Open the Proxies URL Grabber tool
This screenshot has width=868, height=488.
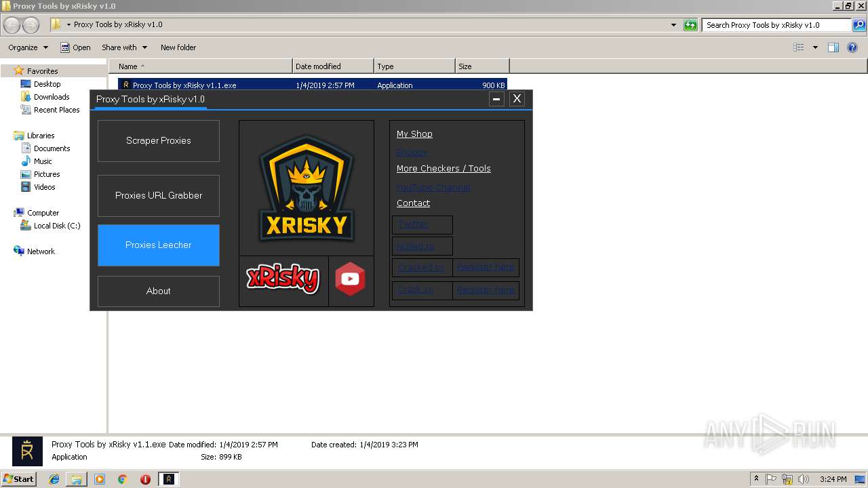[159, 196]
